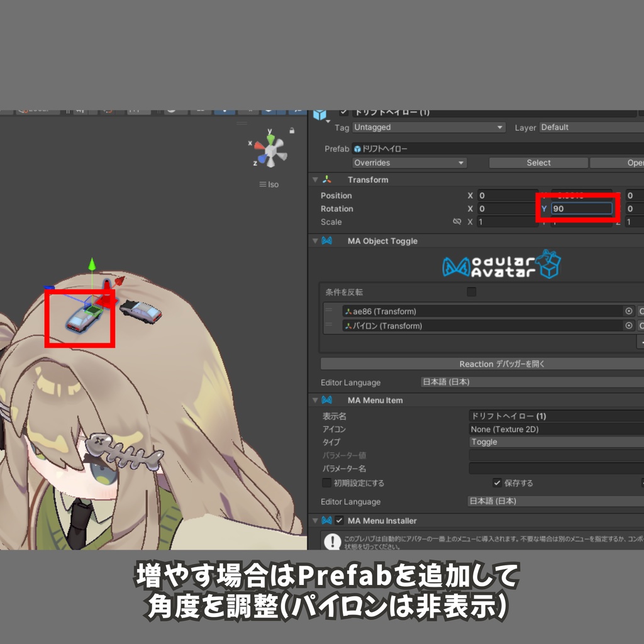
Task: Click the MA Menu Item header title
Action: pyautogui.click(x=375, y=401)
